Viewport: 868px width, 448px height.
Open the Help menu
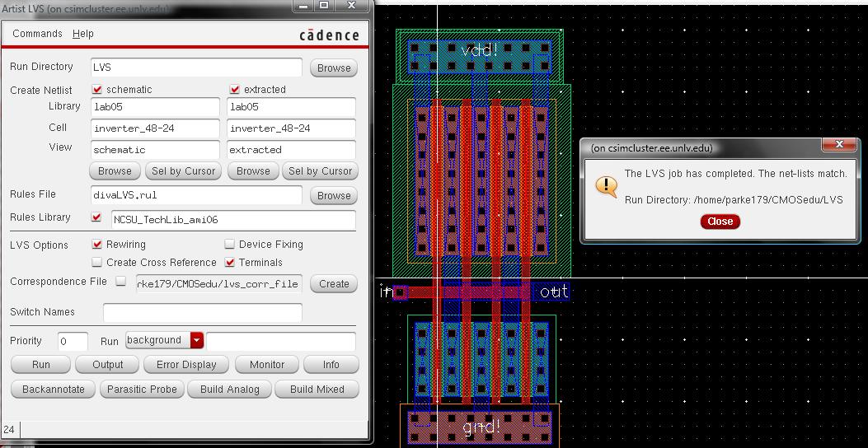[83, 34]
